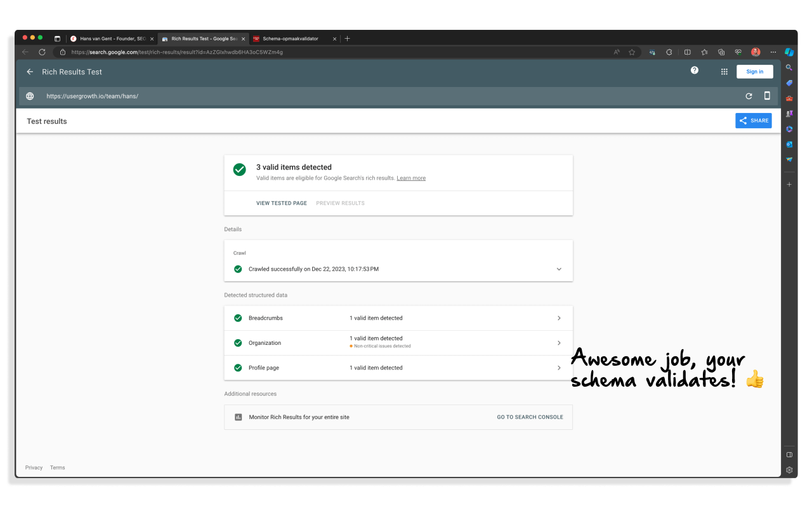Expand the Organization row arrow
This screenshot has height=508, width=812.
tap(559, 343)
